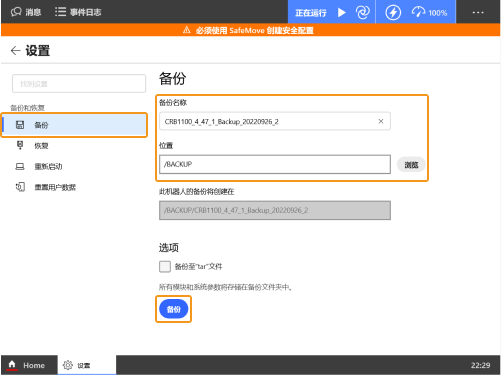Viewport: 501px width, 375px height.
Task: Open the three-dot more menu
Action: tap(478, 12)
